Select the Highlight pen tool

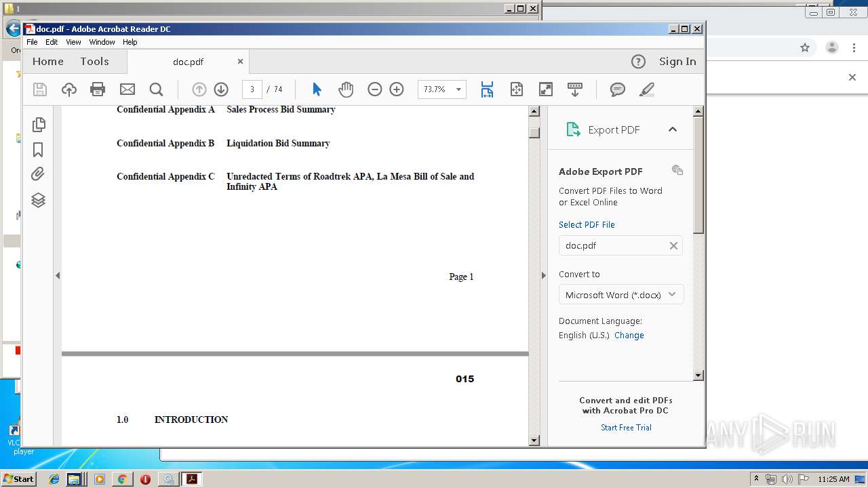pos(647,89)
